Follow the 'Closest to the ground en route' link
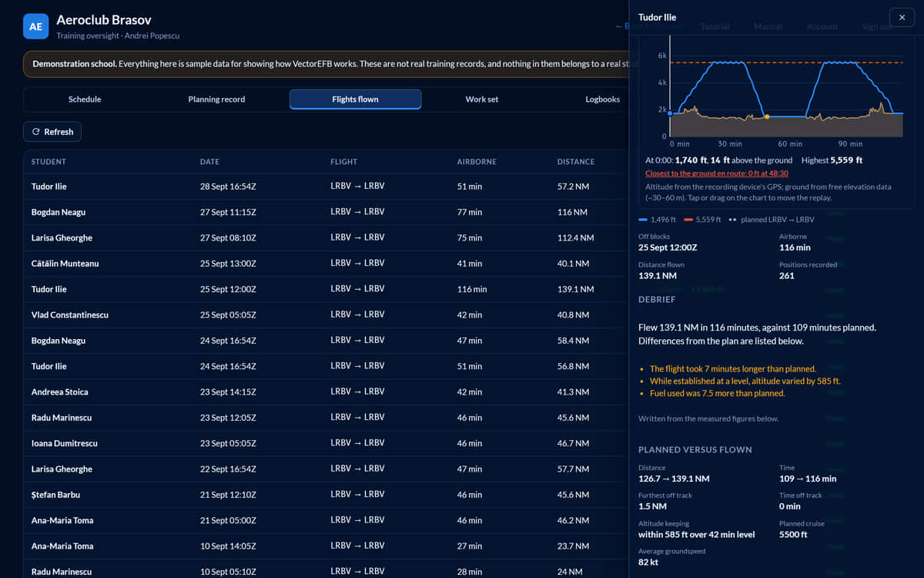This screenshot has height=578, width=924. point(716,173)
